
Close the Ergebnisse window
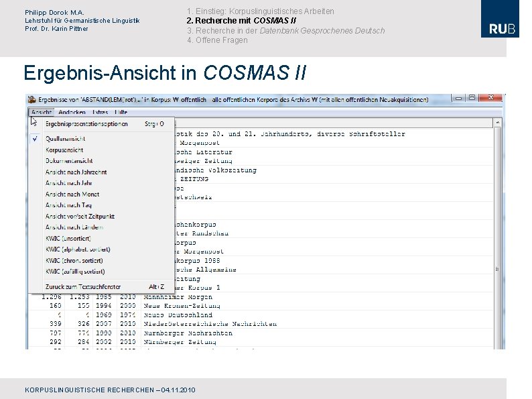point(490,98)
